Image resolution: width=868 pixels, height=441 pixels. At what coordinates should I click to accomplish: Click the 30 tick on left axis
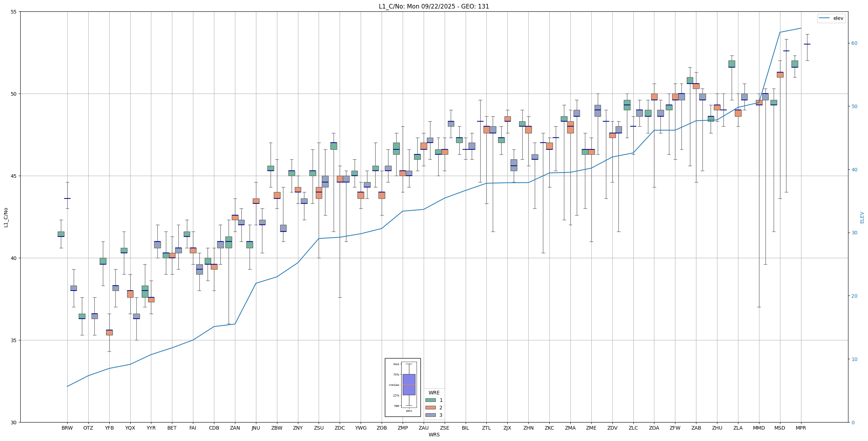click(x=14, y=423)
